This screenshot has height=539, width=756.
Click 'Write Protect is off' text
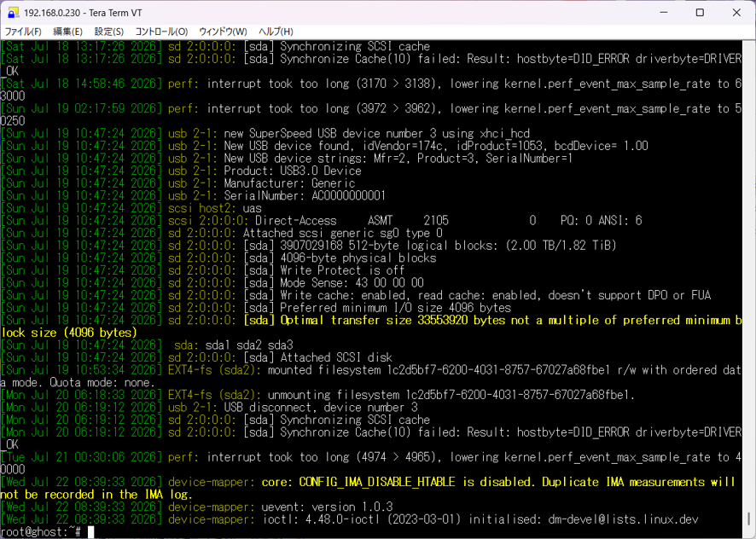click(342, 271)
